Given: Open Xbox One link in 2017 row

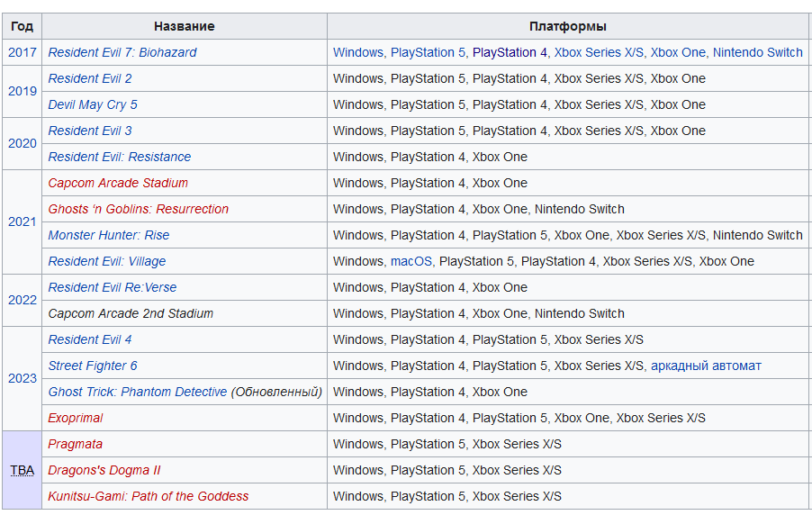Looking at the screenshot, I should pyautogui.click(x=678, y=52).
